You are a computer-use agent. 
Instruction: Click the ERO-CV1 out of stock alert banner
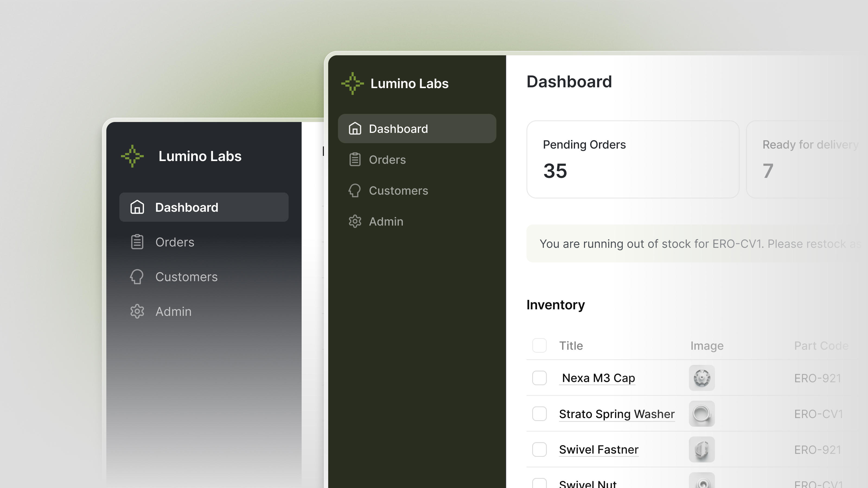(x=697, y=243)
